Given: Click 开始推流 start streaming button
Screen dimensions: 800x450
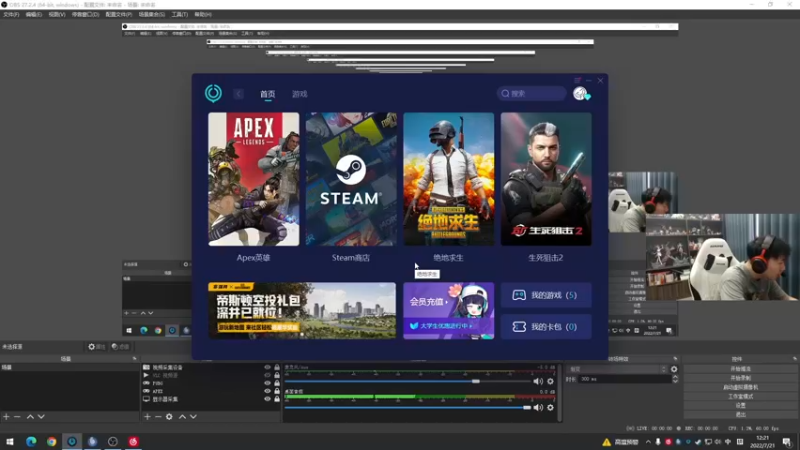Looking at the screenshot, I should (740, 368).
